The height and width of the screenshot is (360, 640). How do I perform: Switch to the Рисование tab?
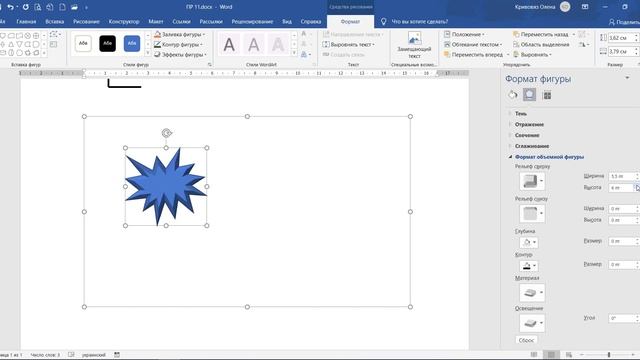point(86,22)
